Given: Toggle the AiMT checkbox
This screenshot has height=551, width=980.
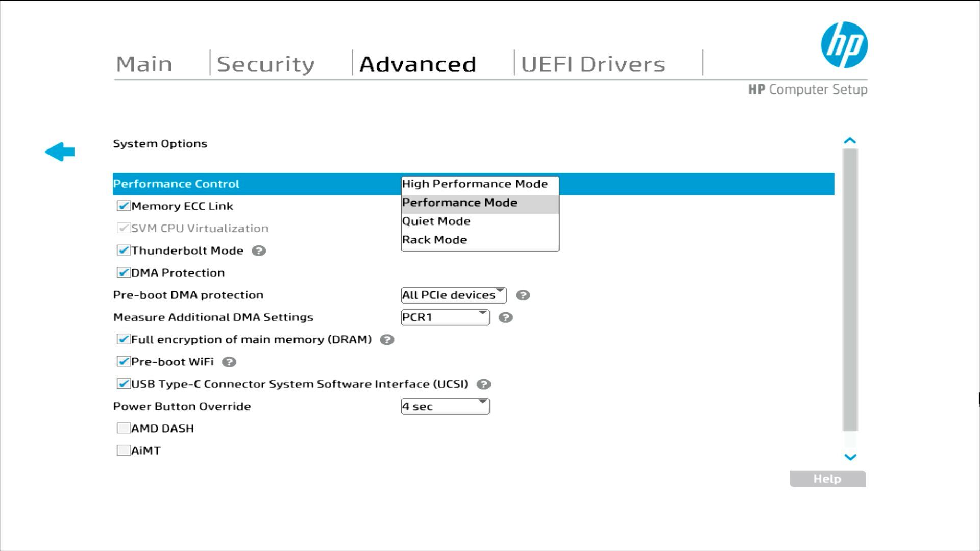Looking at the screenshot, I should tap(124, 450).
